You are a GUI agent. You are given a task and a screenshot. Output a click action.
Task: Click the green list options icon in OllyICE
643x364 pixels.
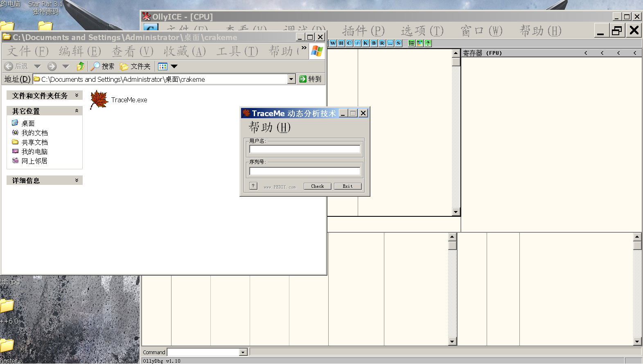(x=412, y=43)
